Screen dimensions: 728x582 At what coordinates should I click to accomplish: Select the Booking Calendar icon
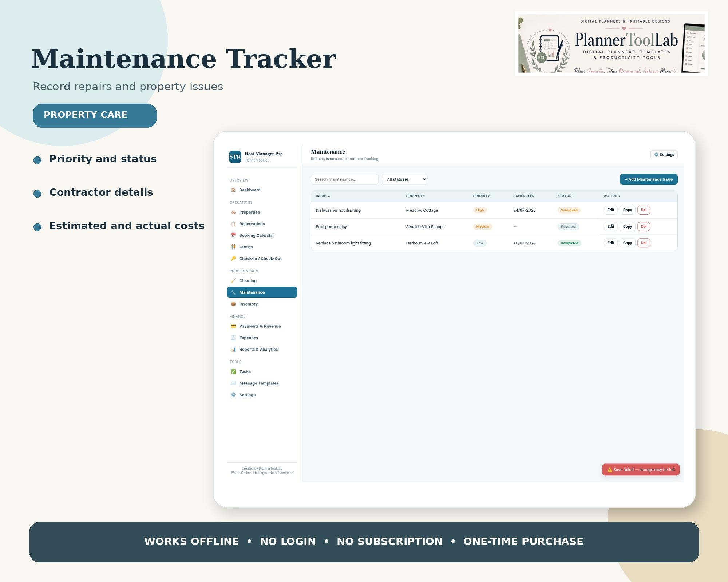click(x=233, y=235)
